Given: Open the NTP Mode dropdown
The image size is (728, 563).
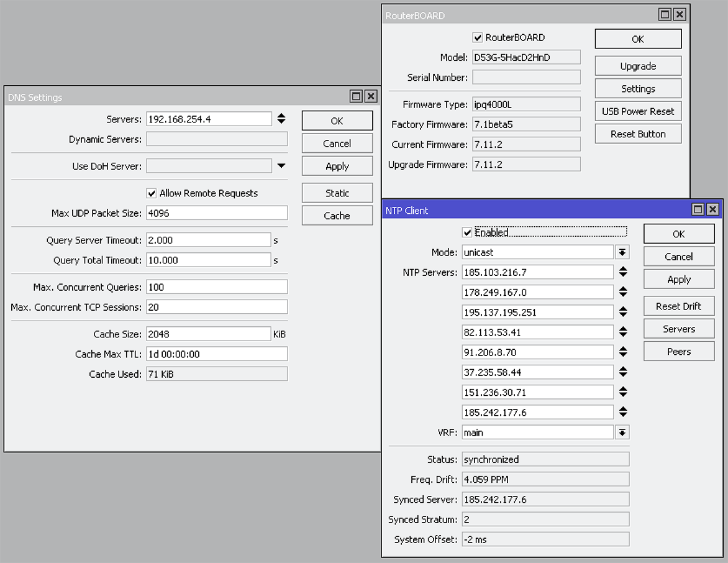Looking at the screenshot, I should coord(622,252).
